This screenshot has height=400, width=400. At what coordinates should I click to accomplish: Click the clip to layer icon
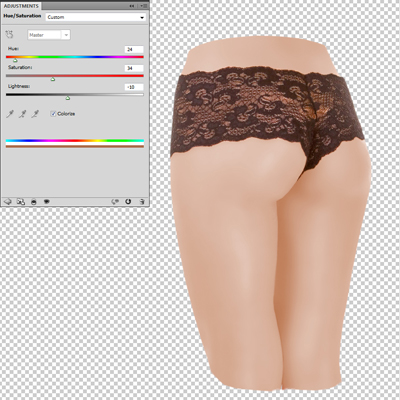[x=34, y=202]
